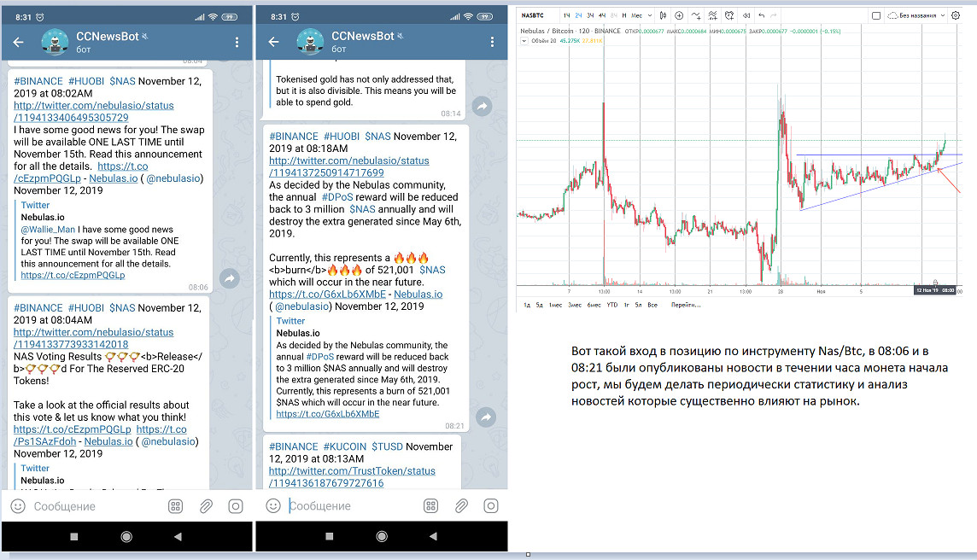The image size is (977, 560).
Task: Tap the back arrow in left CCNewsBot chat
Action: [x=18, y=42]
